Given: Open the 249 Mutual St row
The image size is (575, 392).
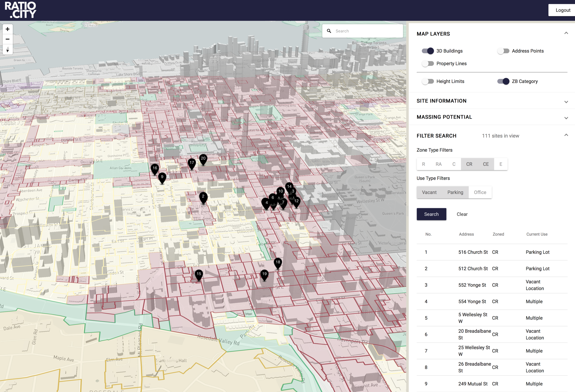Looking at the screenshot, I should pyautogui.click(x=492, y=384).
